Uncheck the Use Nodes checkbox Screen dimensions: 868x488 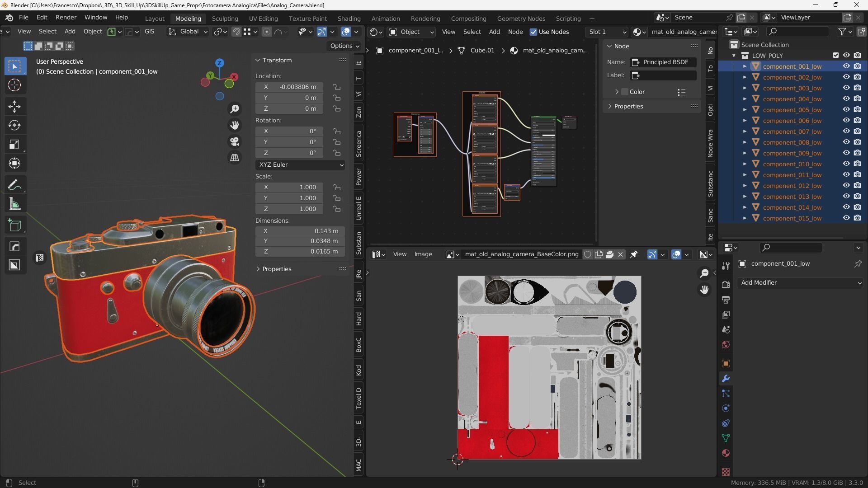pos(533,32)
